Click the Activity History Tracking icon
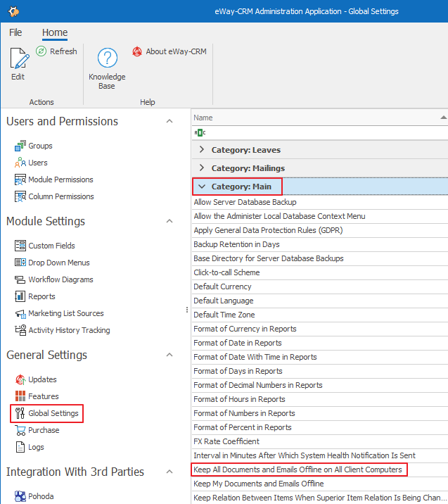Viewport: 448px width, 504px height. (20, 330)
